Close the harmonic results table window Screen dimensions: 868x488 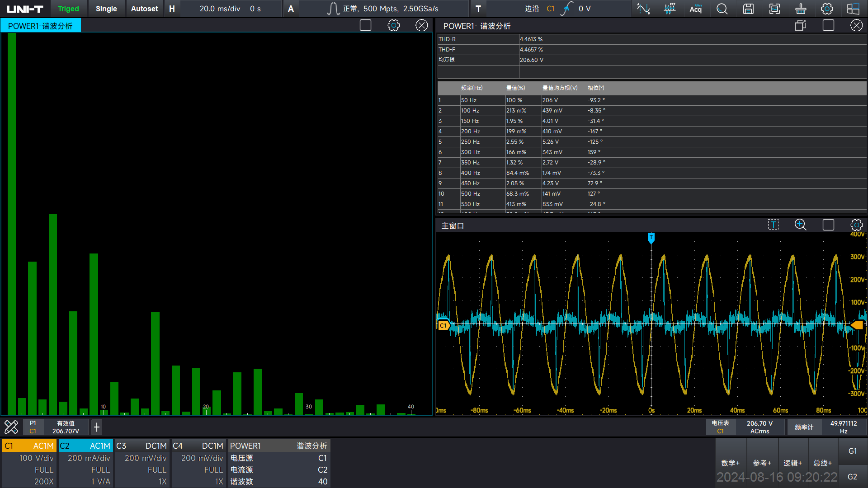pyautogui.click(x=856, y=25)
